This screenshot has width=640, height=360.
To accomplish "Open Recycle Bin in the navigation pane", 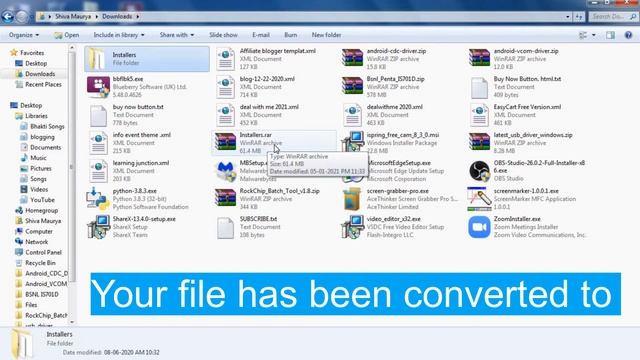I will click(40, 263).
